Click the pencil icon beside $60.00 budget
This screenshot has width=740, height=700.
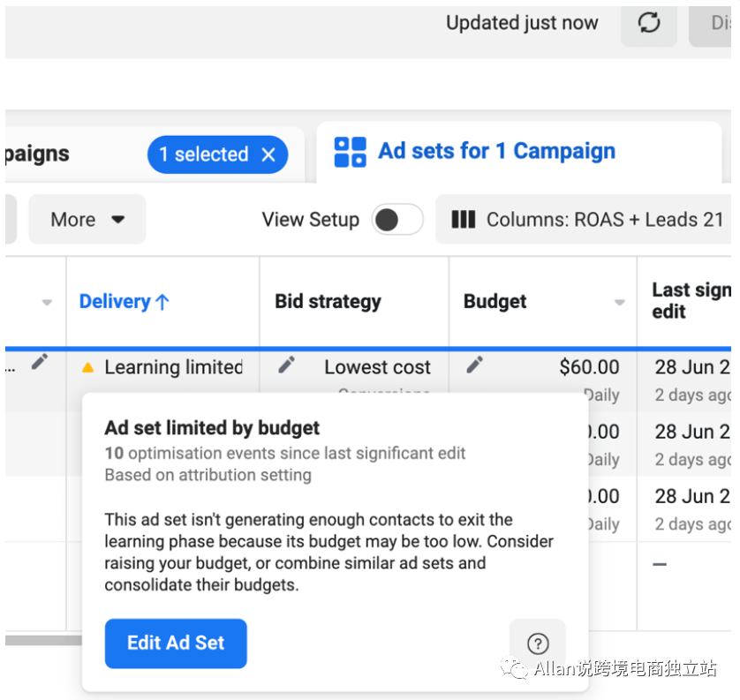pyautogui.click(x=474, y=365)
